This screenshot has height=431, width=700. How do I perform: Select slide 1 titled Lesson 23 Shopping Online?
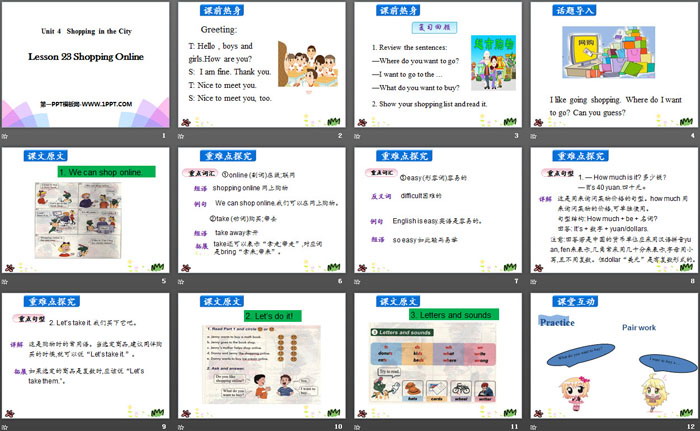(85, 65)
